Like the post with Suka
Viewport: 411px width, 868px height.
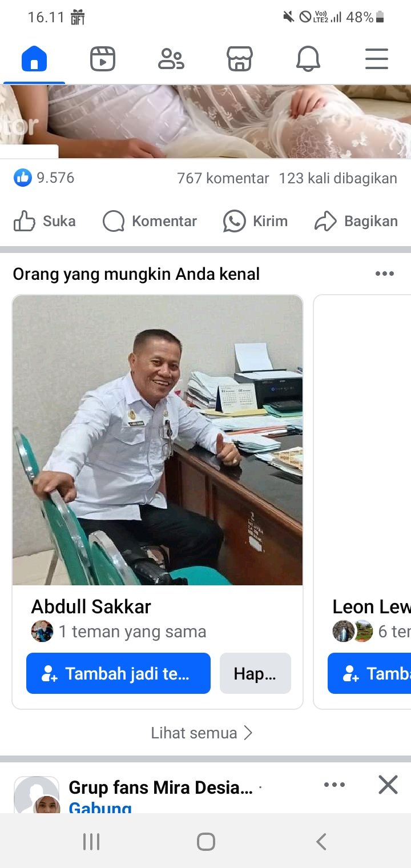click(45, 221)
